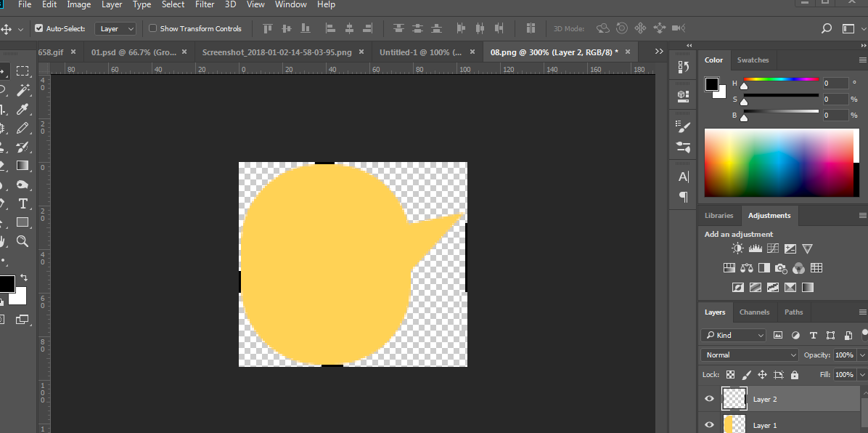
Task: Add a Levels adjustment
Action: coord(755,249)
